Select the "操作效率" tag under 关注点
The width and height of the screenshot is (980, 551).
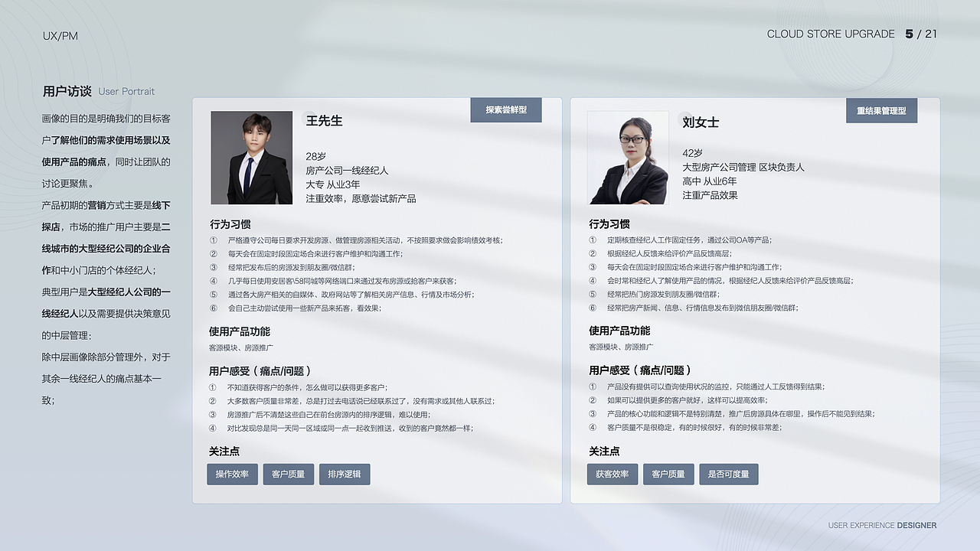(x=231, y=474)
